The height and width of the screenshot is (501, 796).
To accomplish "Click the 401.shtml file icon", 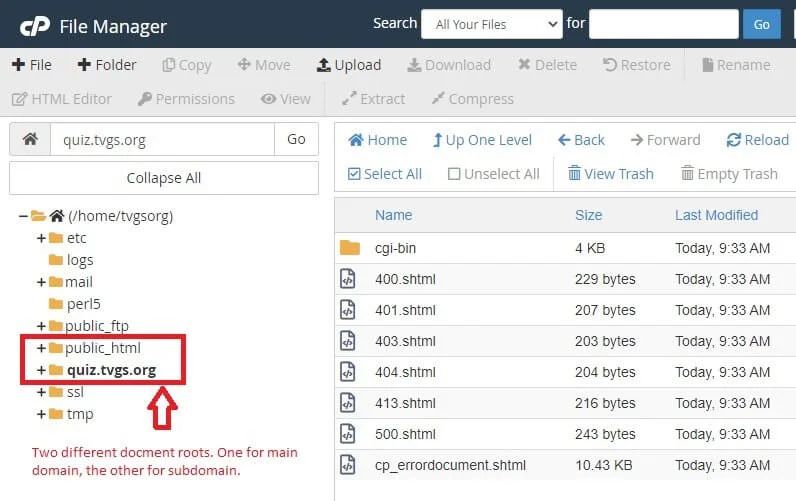I will click(x=348, y=310).
